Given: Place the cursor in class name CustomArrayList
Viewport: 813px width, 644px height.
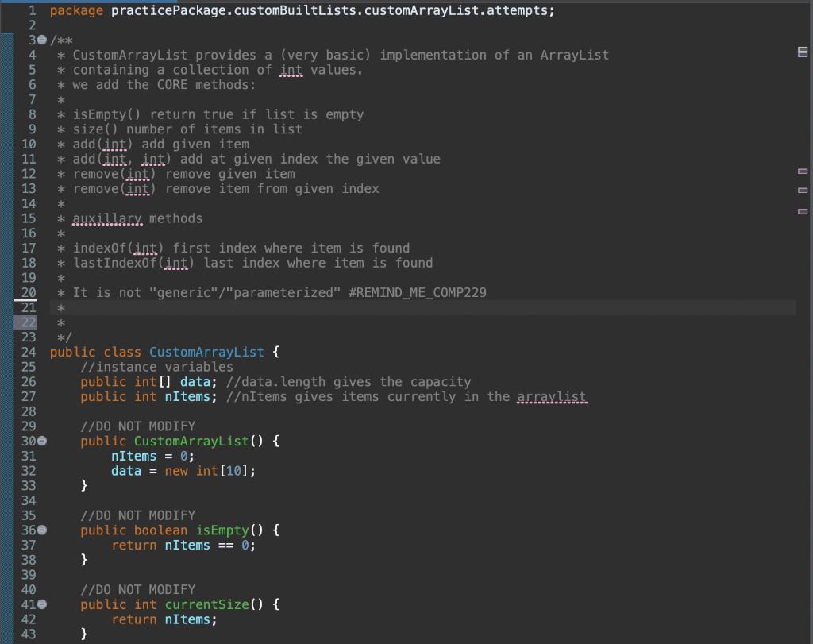Looking at the screenshot, I should click(x=206, y=352).
